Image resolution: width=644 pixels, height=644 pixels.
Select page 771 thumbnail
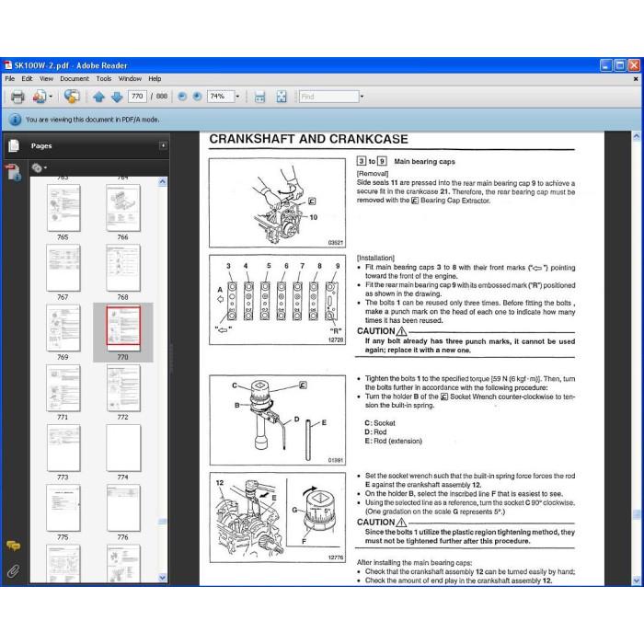click(63, 387)
